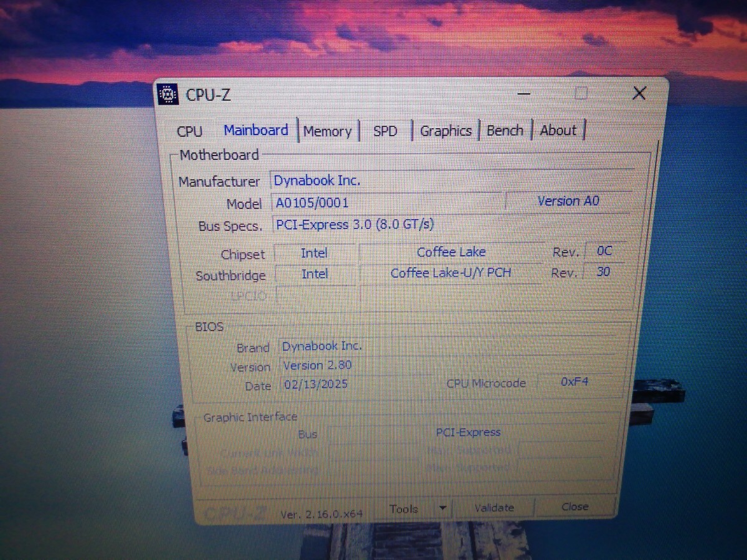
Task: Click Coffee Lake-U/Y PCH field
Action: click(x=451, y=273)
